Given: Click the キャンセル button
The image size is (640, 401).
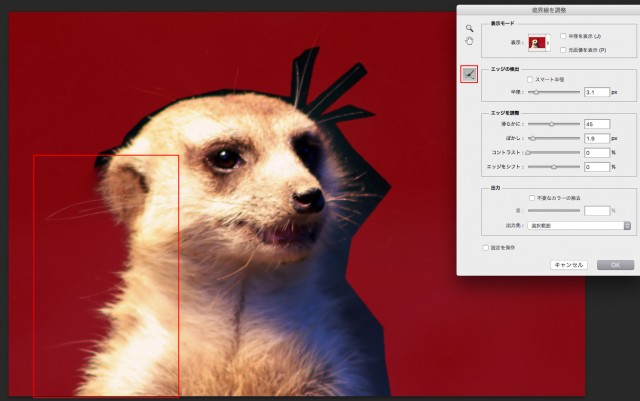Looking at the screenshot, I should 567,265.
